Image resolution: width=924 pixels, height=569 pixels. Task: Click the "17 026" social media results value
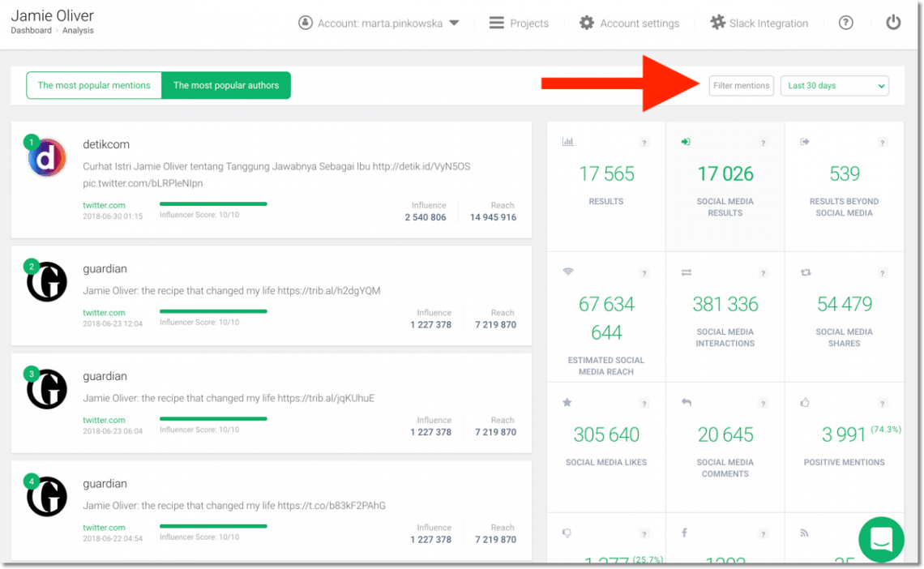pyautogui.click(x=725, y=173)
